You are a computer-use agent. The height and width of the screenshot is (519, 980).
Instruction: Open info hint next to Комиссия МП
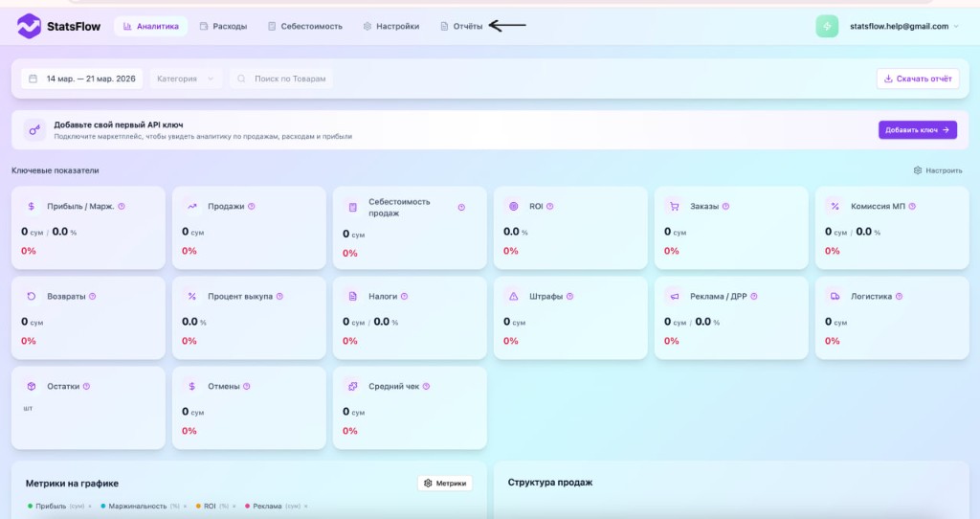coord(912,206)
